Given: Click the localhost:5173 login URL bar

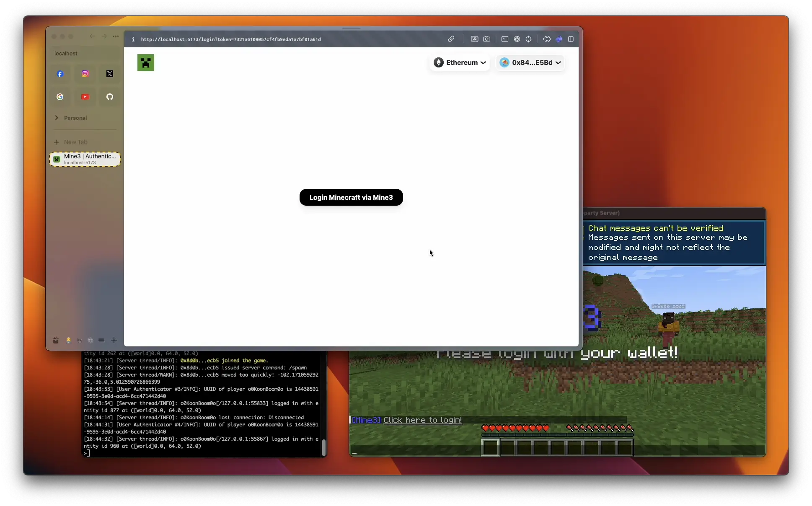Looking at the screenshot, I should [231, 39].
